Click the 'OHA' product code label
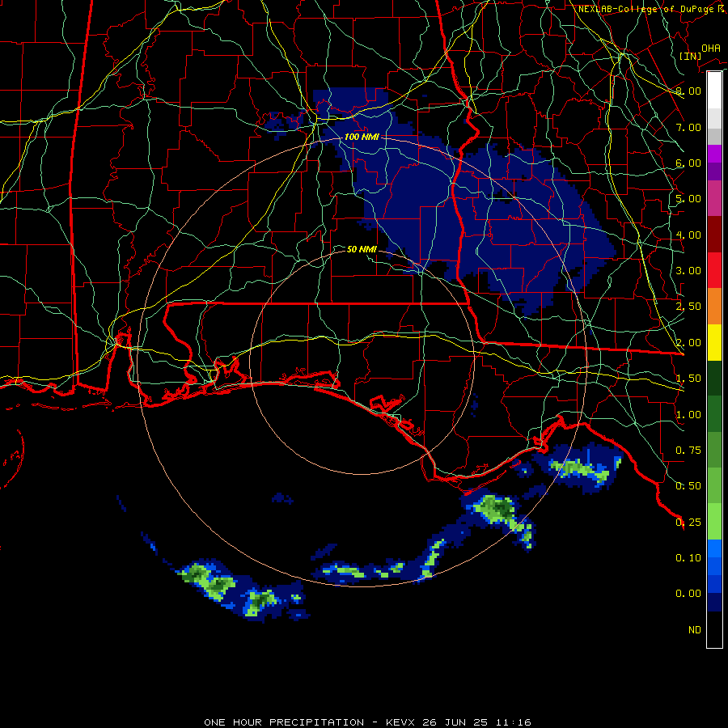 pyautogui.click(x=711, y=48)
